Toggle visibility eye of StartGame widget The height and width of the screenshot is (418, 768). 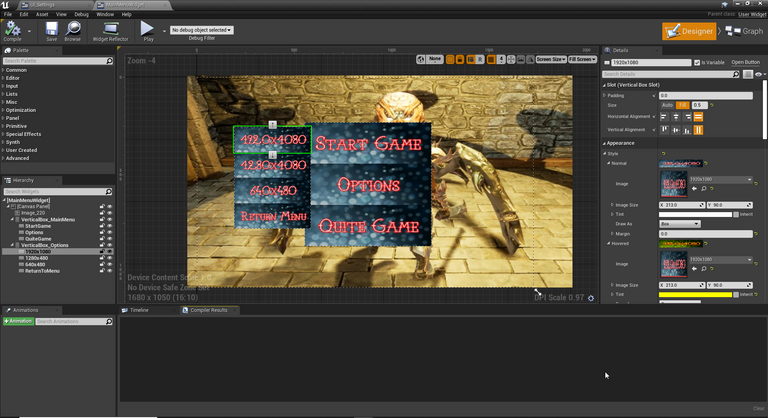[109, 226]
